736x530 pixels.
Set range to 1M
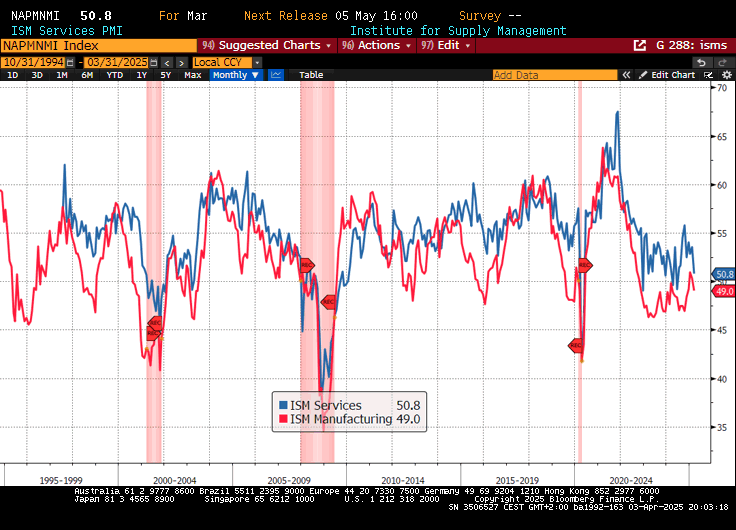(x=61, y=75)
